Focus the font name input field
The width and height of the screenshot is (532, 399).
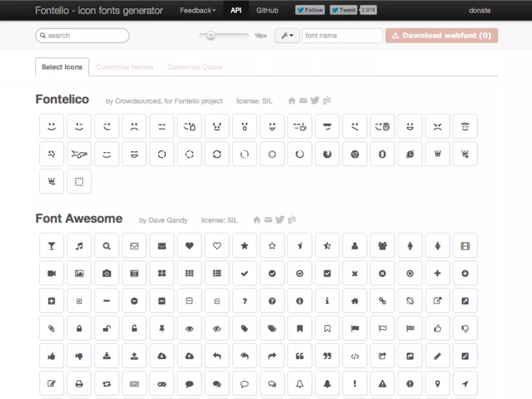point(342,35)
